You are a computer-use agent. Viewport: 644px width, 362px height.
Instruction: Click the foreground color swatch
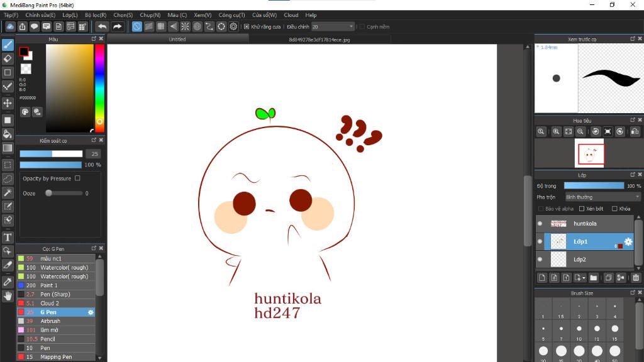pyautogui.click(x=24, y=52)
